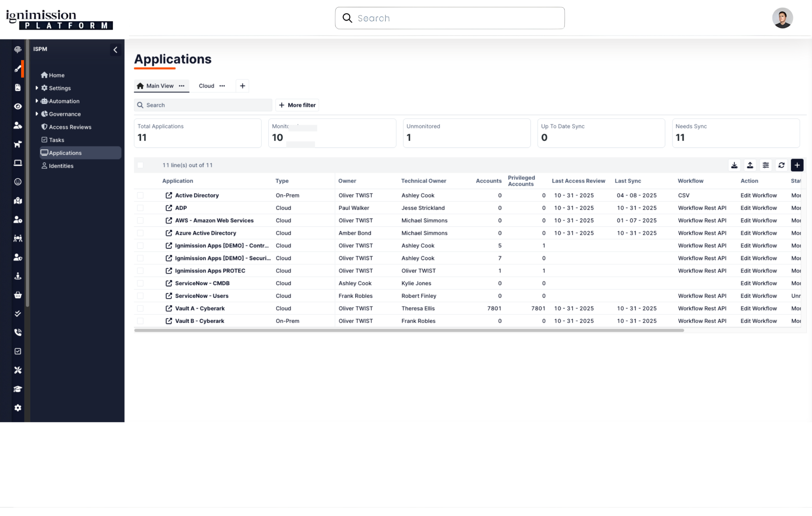Go to Access Reviews in sidebar
Image resolution: width=812 pixels, height=516 pixels.
coord(70,127)
